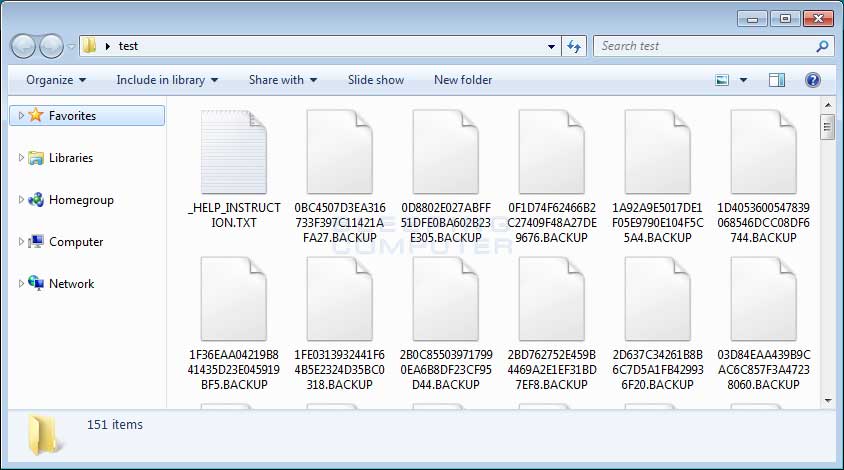Create a New folder
This screenshot has height=470, width=844.
tap(463, 80)
